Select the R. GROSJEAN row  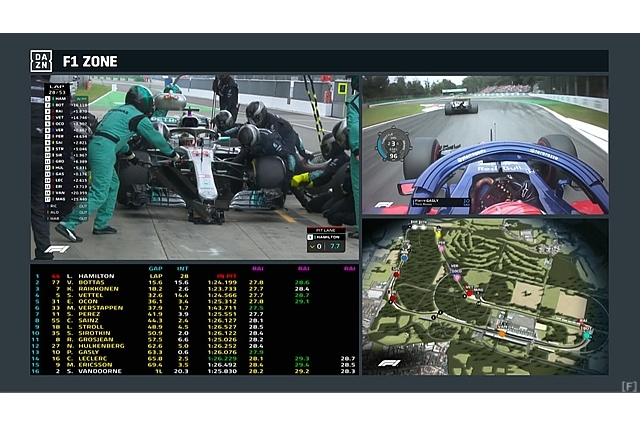coord(194,339)
